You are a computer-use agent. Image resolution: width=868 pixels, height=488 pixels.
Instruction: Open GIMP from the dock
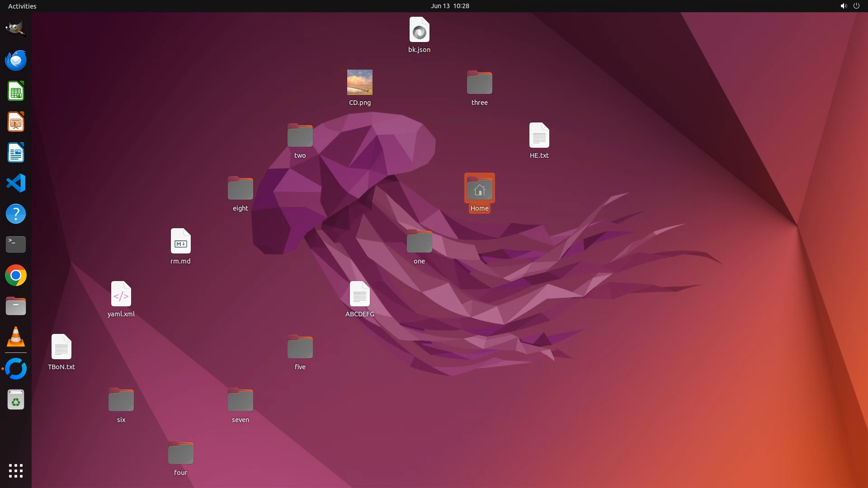point(16,29)
